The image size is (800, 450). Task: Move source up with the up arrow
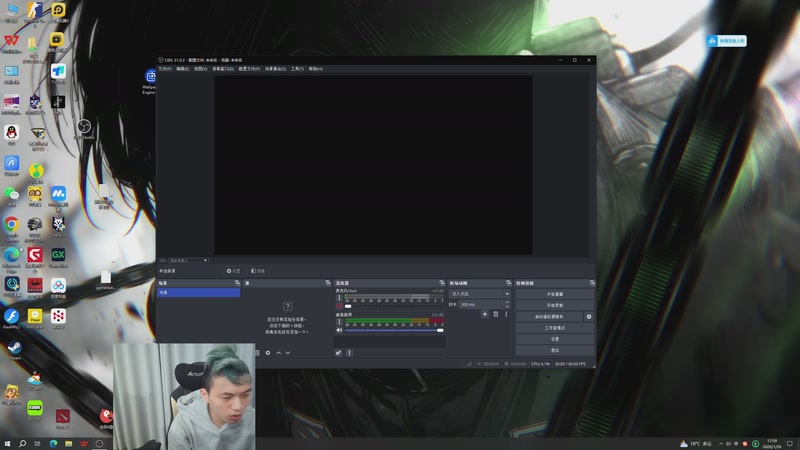[x=279, y=353]
